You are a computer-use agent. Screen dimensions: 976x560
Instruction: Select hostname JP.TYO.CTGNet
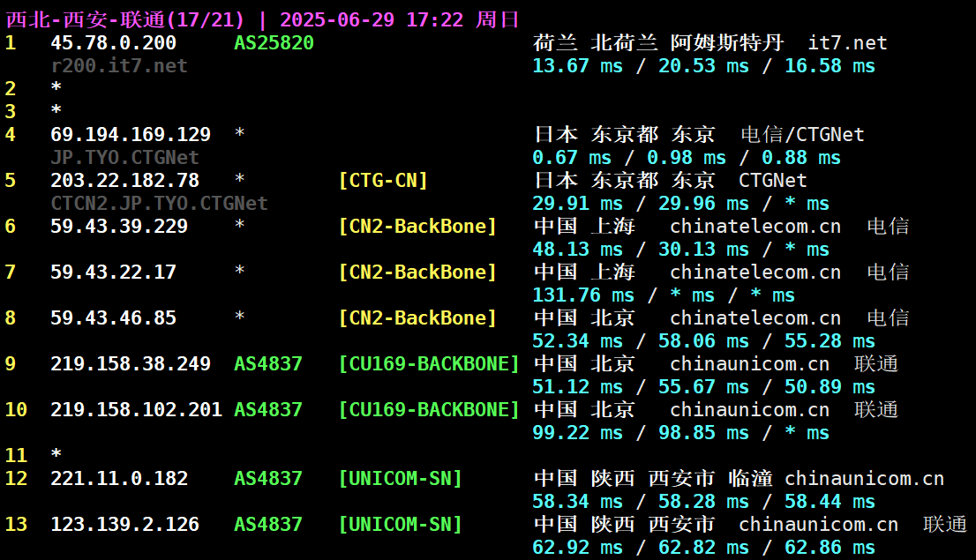[x=124, y=158]
